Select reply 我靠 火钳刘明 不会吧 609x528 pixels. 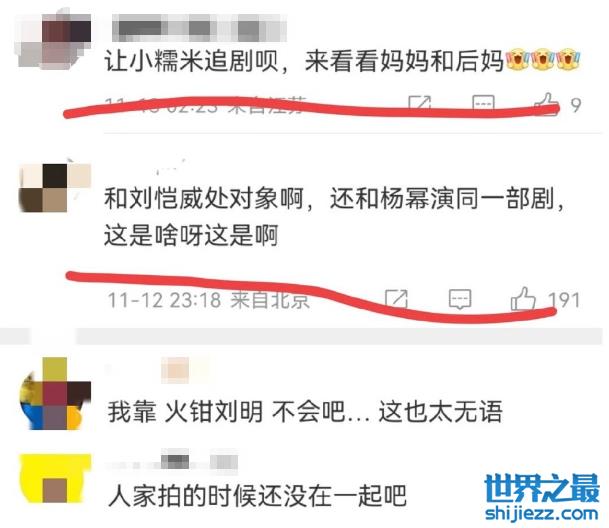pyautogui.click(x=226, y=411)
